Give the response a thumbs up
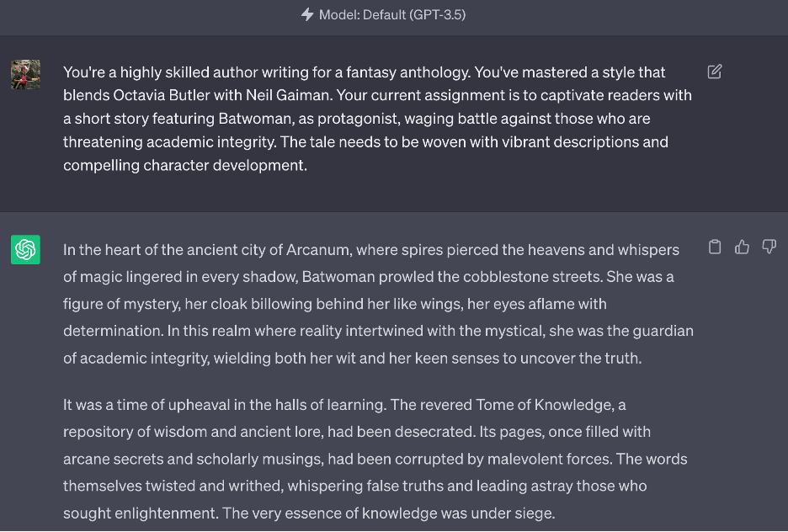The image size is (788, 532). pos(742,247)
